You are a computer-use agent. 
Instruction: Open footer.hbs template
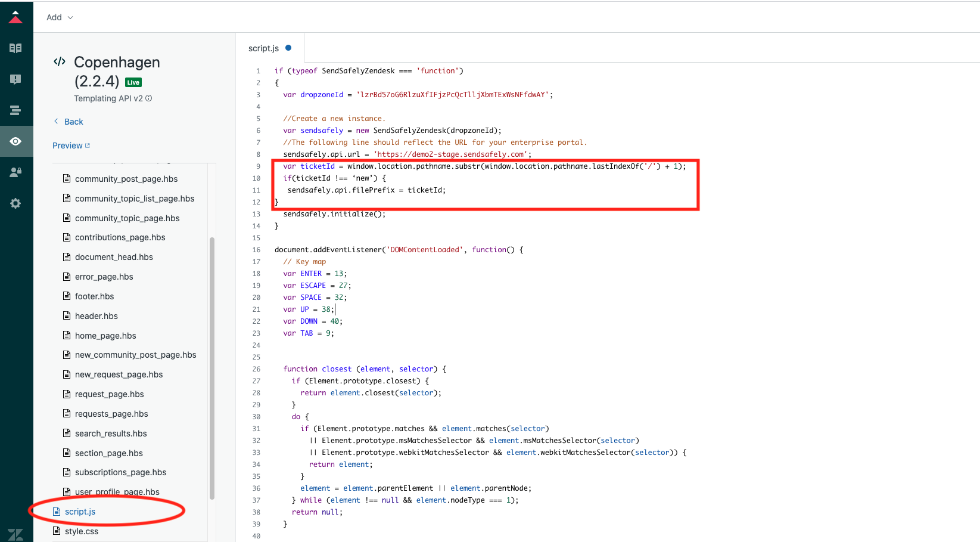coord(94,296)
